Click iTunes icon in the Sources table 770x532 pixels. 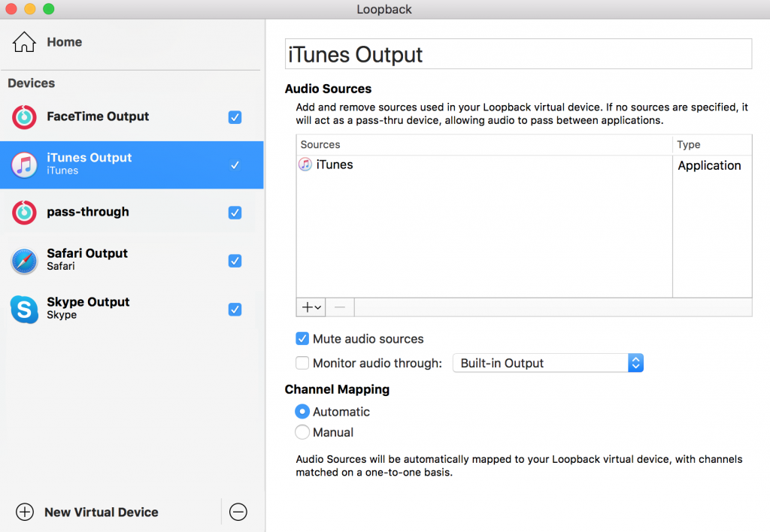305,165
